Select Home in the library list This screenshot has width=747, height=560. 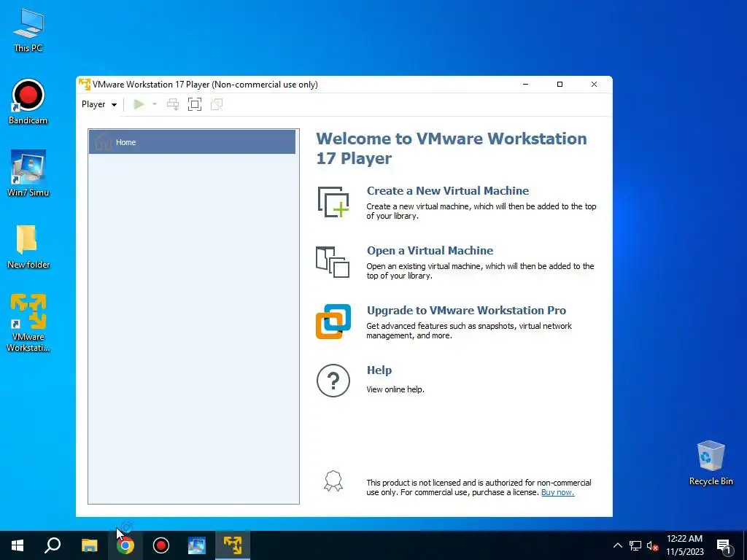192,142
